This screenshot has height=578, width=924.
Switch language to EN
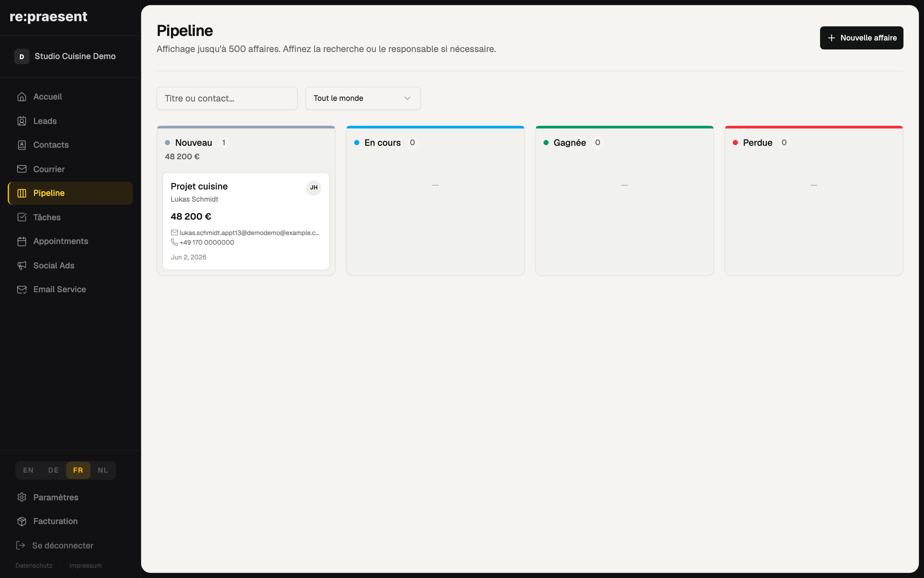pos(28,470)
